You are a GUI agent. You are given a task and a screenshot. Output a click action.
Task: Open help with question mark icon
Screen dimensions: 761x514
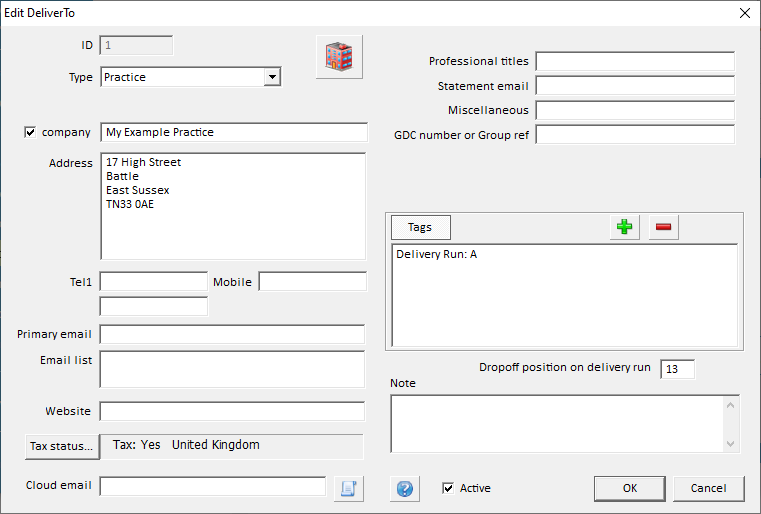(x=405, y=488)
